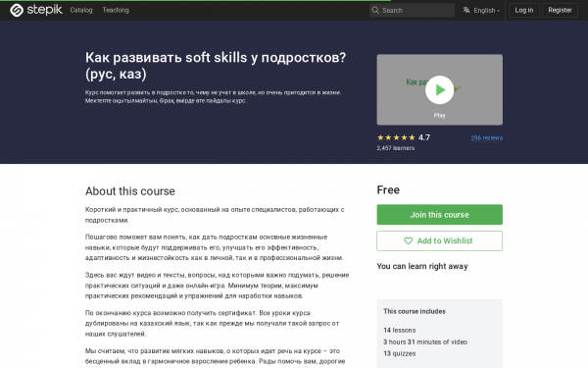Click the 13 quizzes entry

click(x=400, y=353)
